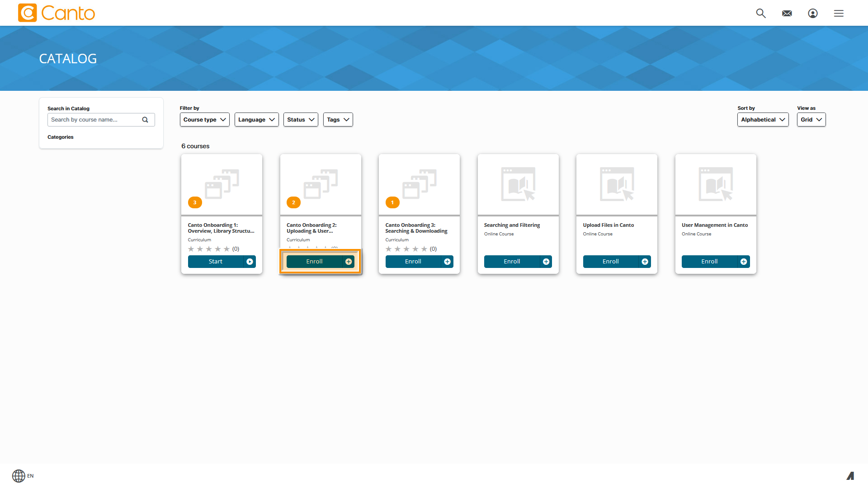Click the globe language icon
The width and height of the screenshot is (868, 488).
(19, 476)
